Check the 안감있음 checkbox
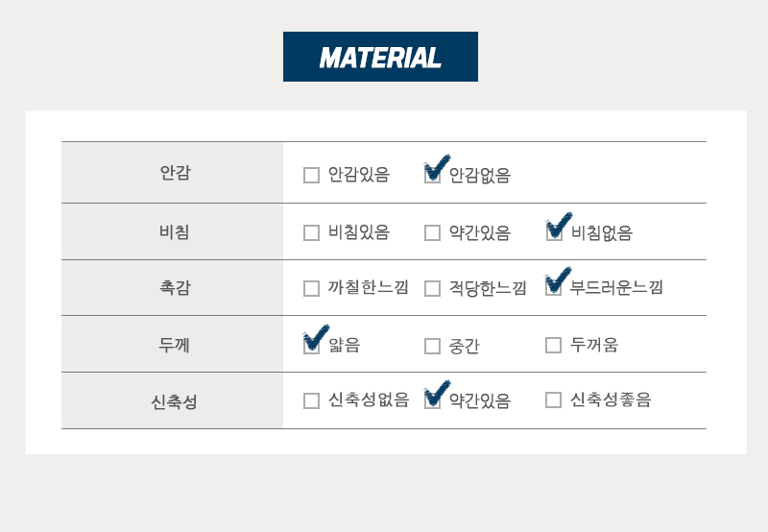Image resolution: width=768 pixels, height=532 pixels. [311, 176]
